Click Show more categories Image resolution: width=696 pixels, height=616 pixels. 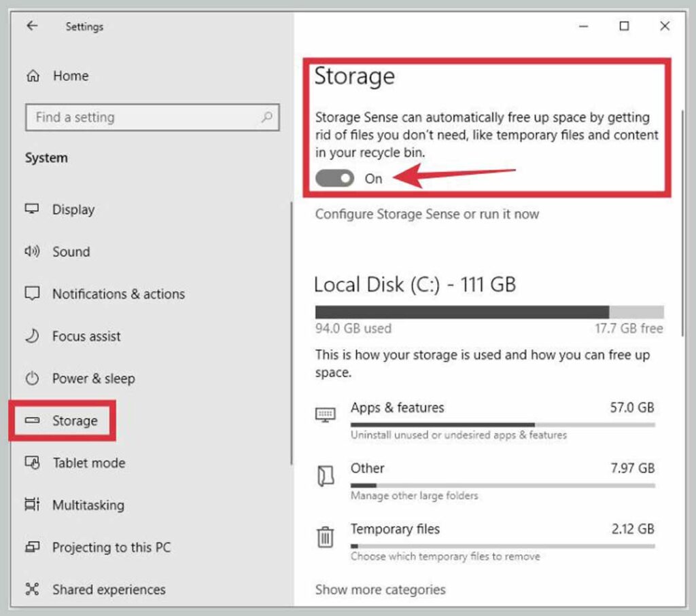click(x=381, y=590)
